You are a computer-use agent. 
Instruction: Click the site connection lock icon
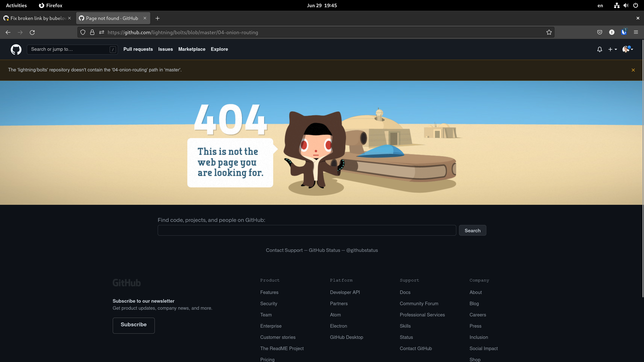point(92,32)
